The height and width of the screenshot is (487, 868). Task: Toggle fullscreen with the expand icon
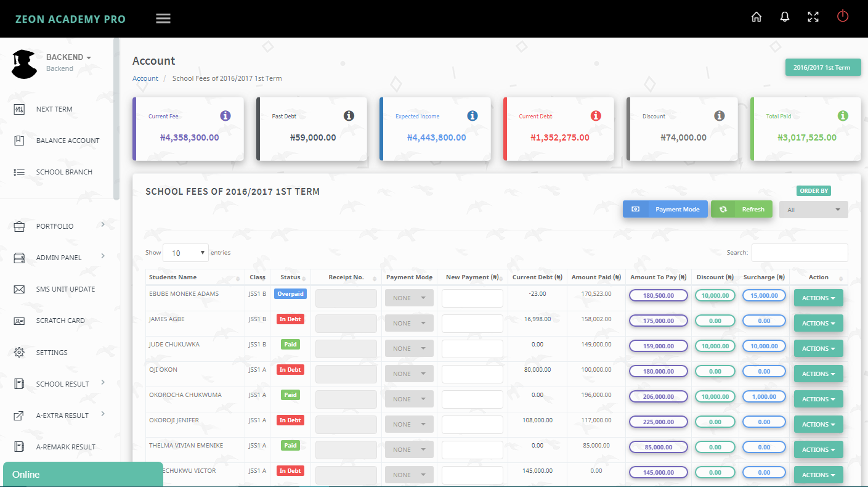[x=813, y=17]
